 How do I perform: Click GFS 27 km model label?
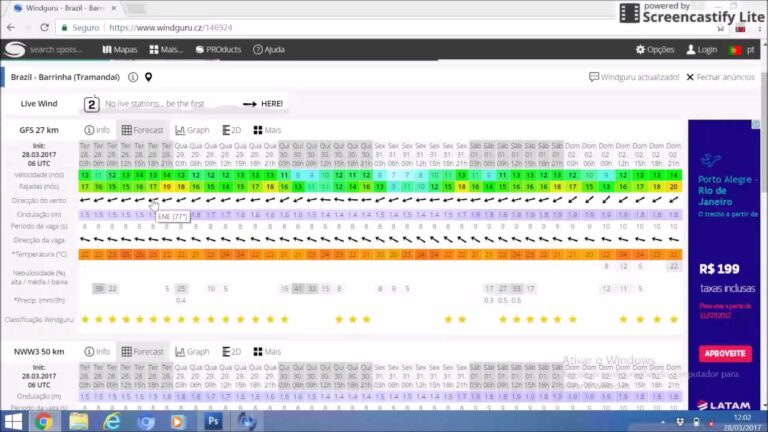pyautogui.click(x=39, y=130)
